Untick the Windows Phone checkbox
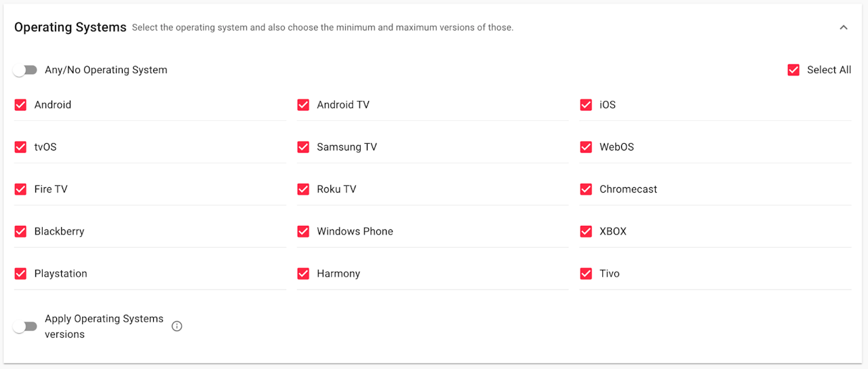Viewport: 868px width, 369px height. [303, 231]
